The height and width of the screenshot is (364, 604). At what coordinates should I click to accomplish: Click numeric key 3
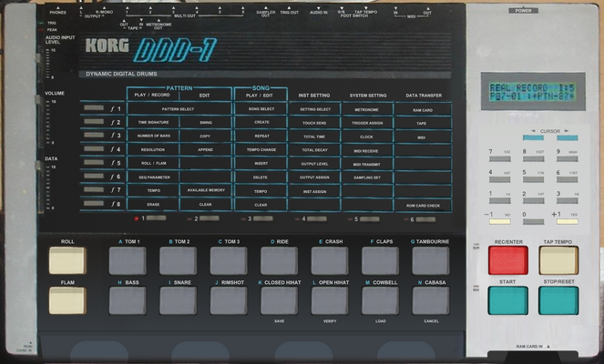(x=567, y=200)
